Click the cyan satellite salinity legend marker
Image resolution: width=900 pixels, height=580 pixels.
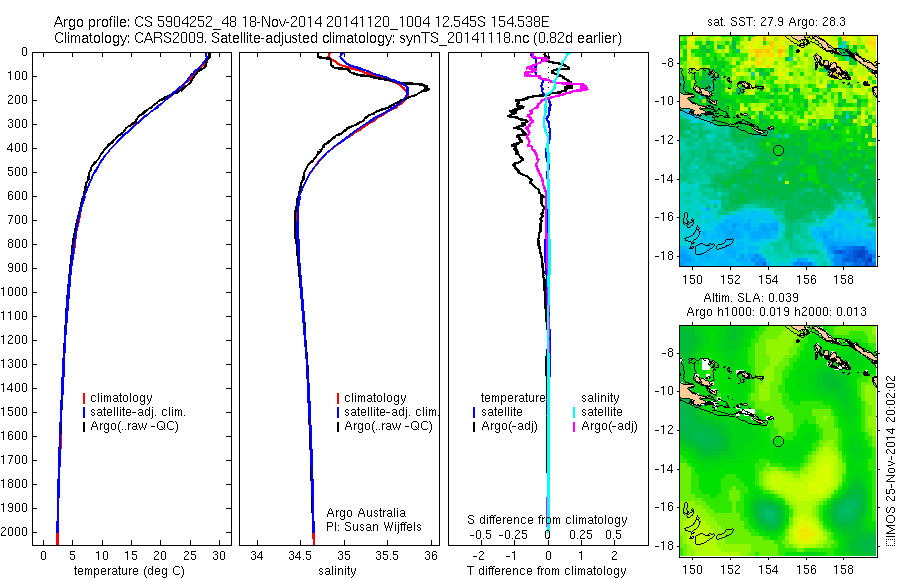[x=574, y=412]
